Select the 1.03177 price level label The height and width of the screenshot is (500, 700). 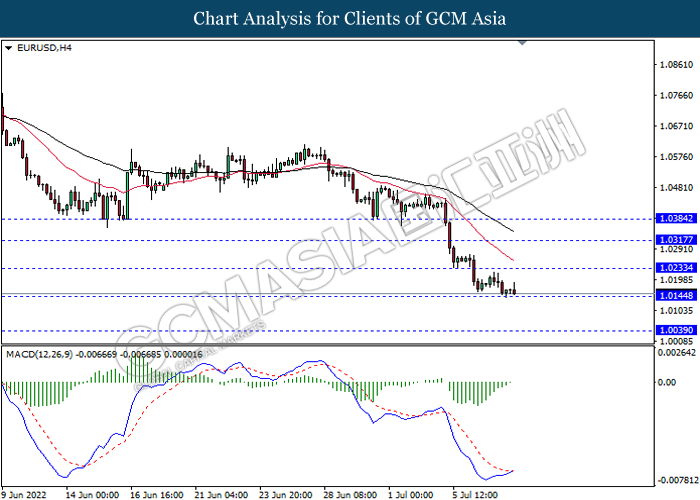click(676, 240)
